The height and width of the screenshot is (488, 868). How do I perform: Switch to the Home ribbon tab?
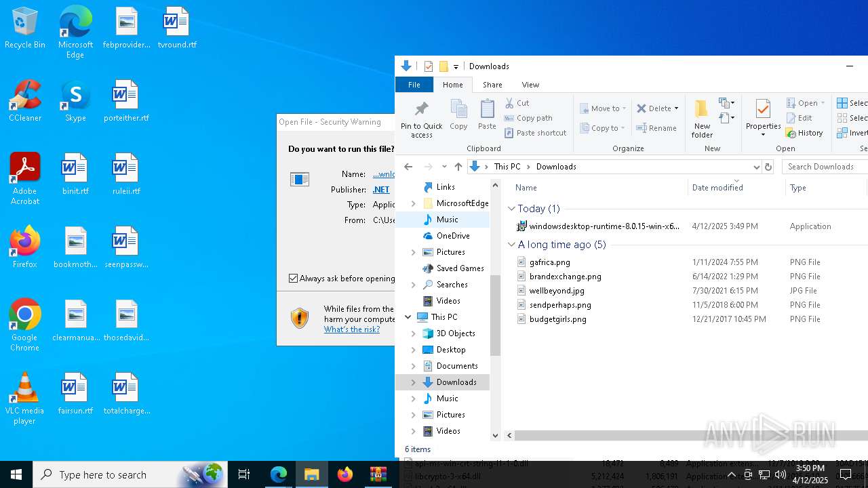click(453, 85)
